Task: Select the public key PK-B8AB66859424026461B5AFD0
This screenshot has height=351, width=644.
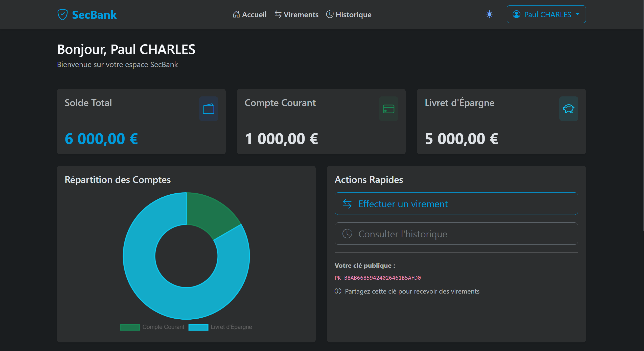Action: 377,278
